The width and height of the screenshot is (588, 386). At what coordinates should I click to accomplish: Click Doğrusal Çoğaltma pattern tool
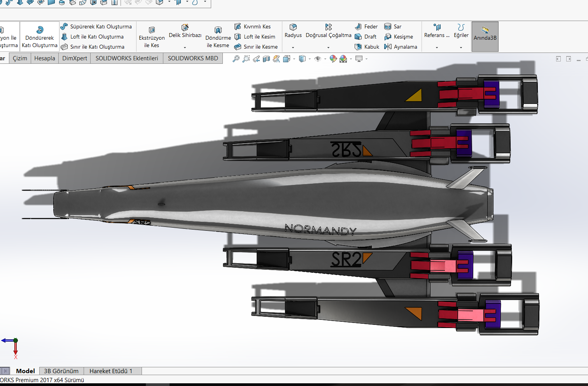[x=329, y=31]
